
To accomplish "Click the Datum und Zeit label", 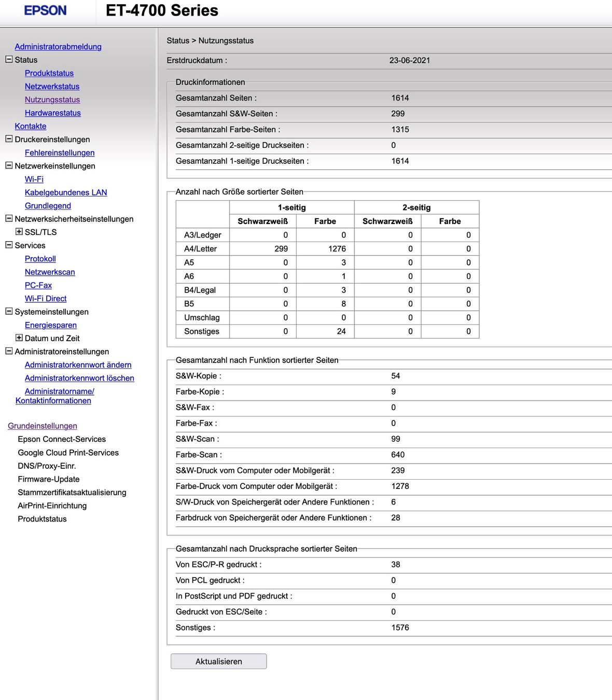I will (x=52, y=338).
